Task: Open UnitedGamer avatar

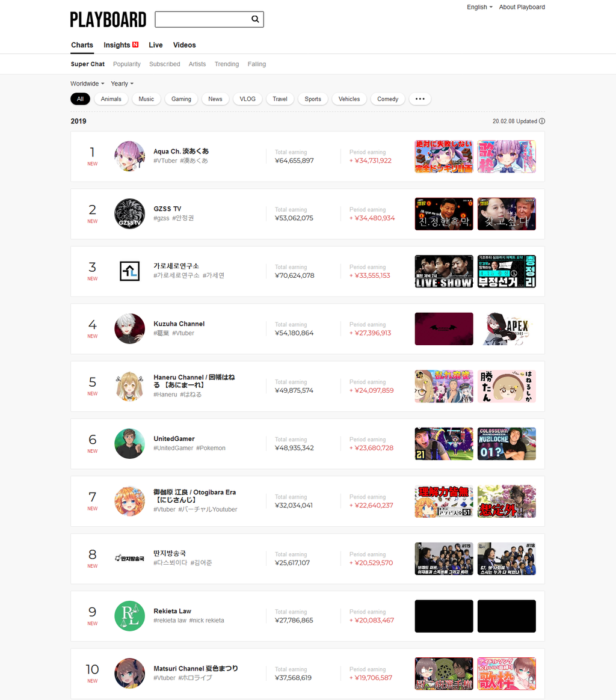Action: (129, 444)
